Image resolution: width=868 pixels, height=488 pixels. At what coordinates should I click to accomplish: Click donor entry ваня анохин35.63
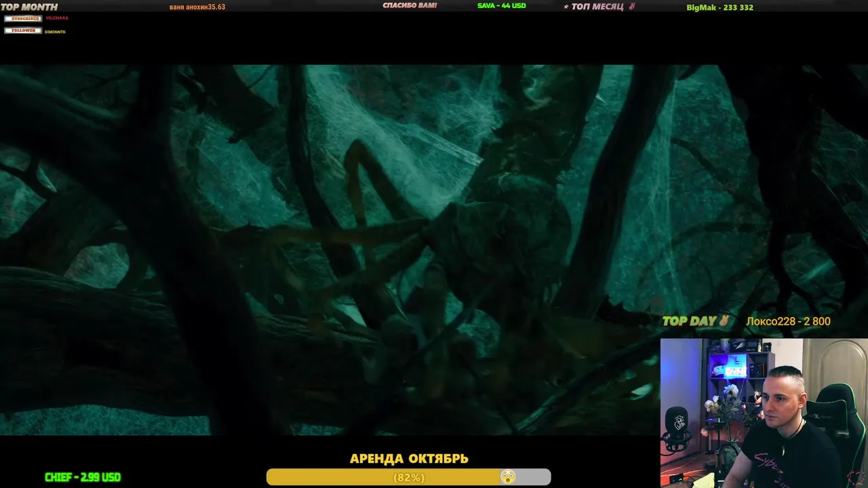click(197, 7)
